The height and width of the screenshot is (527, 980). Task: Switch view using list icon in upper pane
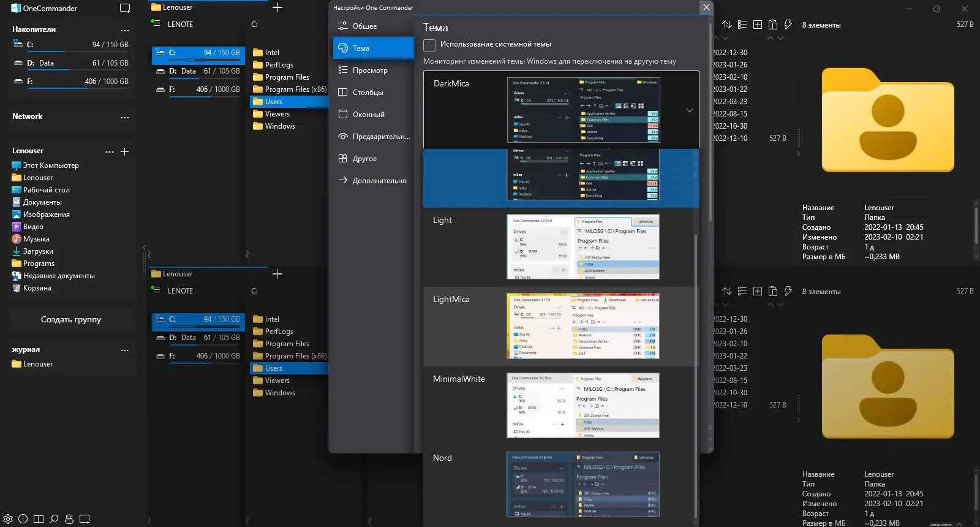[742, 25]
